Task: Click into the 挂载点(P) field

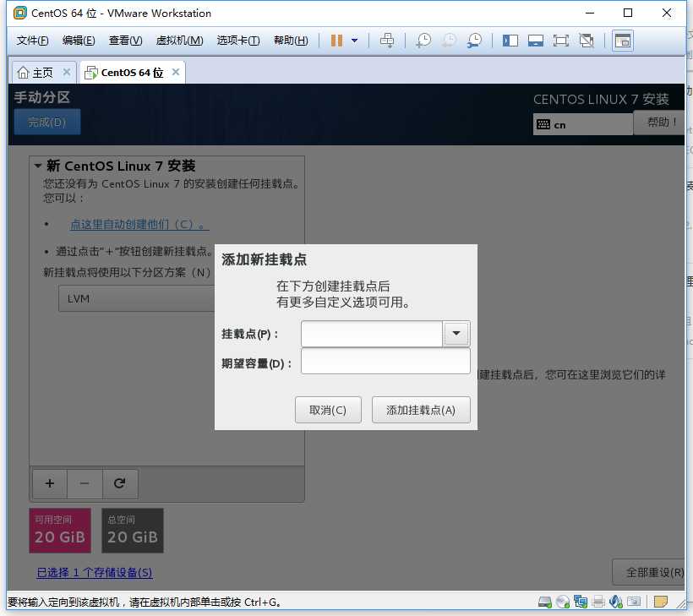Action: (371, 334)
